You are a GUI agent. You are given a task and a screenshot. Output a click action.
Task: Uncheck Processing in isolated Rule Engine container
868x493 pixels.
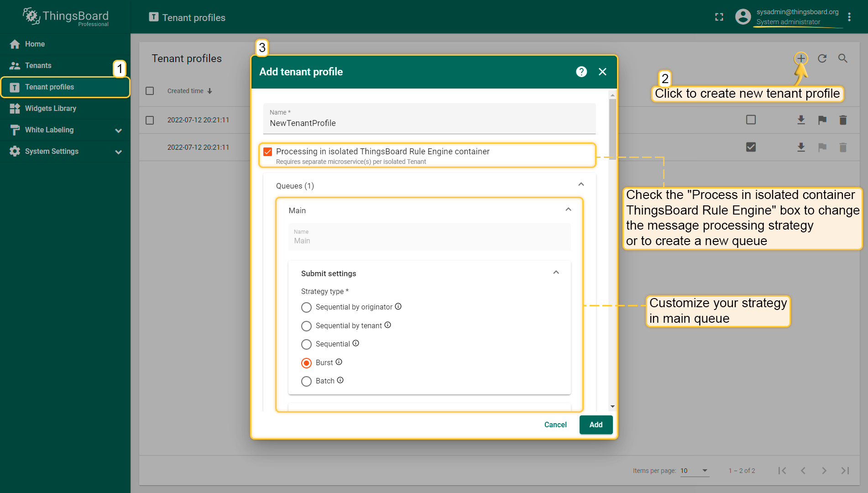pos(268,152)
